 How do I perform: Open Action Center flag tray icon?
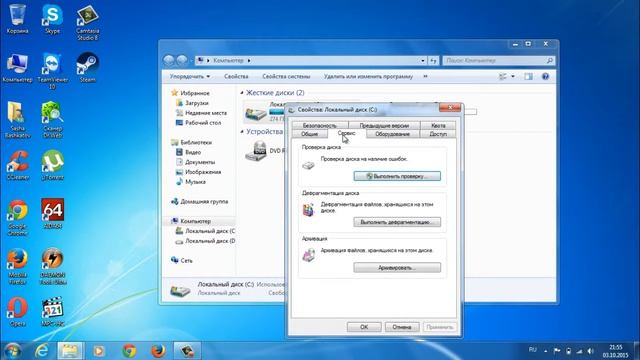(557, 351)
